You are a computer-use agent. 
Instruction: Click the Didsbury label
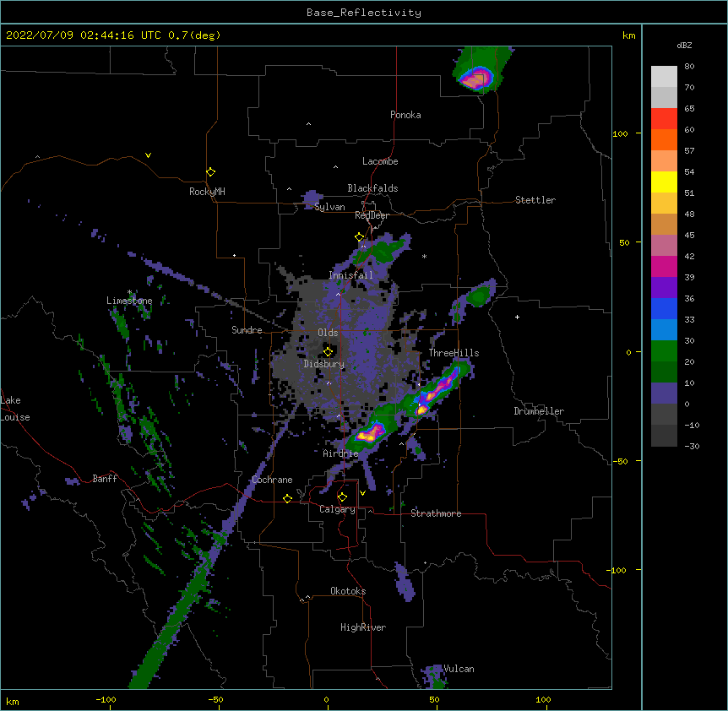(324, 364)
